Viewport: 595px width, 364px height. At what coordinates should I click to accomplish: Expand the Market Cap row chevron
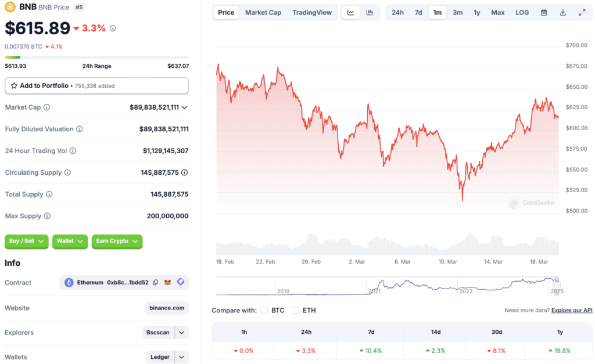point(184,107)
